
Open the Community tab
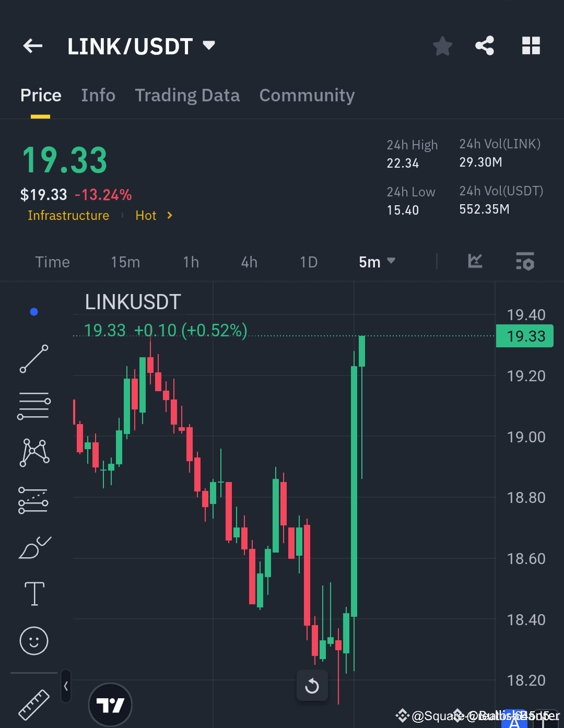pos(307,96)
